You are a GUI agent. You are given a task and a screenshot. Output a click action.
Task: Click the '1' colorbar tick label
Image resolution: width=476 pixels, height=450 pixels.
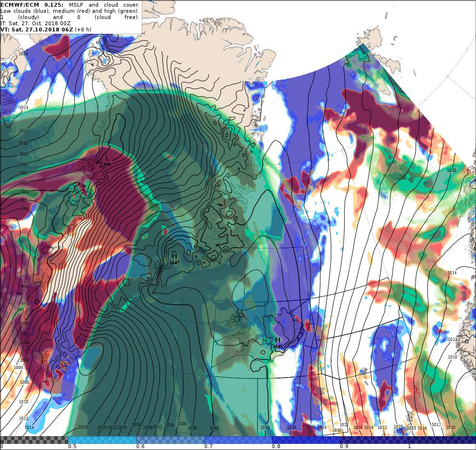[409, 446]
